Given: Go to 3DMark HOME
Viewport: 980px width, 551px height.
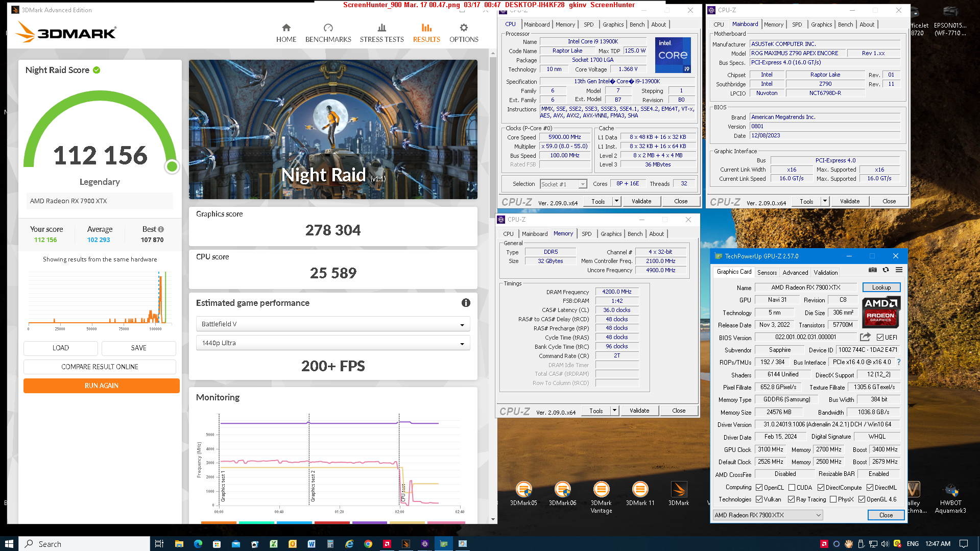Looking at the screenshot, I should click(286, 33).
